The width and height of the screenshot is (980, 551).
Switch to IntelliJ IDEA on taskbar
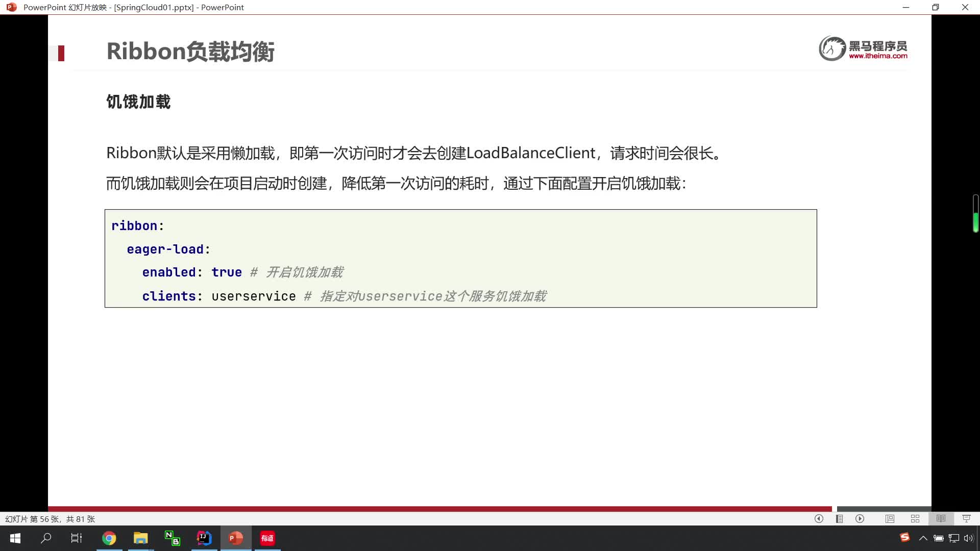coord(204,538)
